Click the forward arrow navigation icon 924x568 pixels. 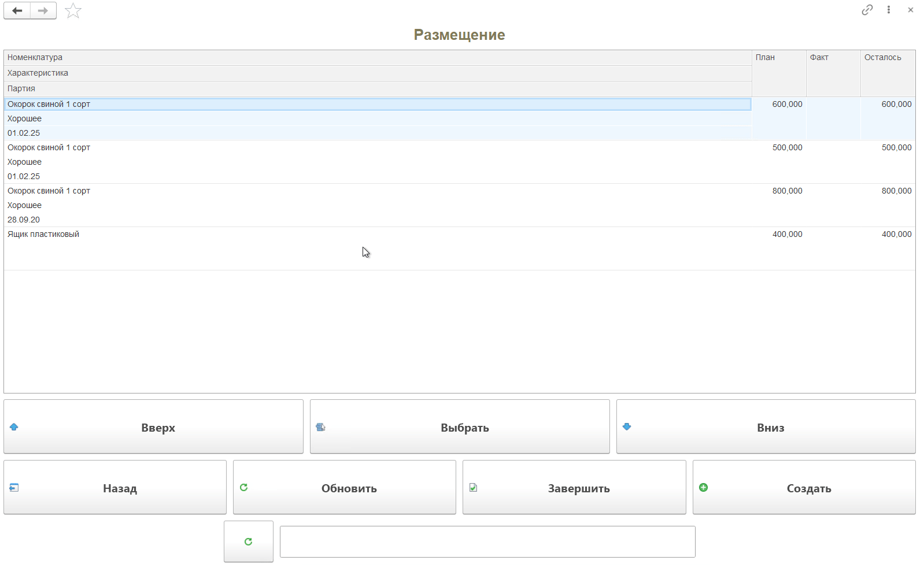pos(43,11)
